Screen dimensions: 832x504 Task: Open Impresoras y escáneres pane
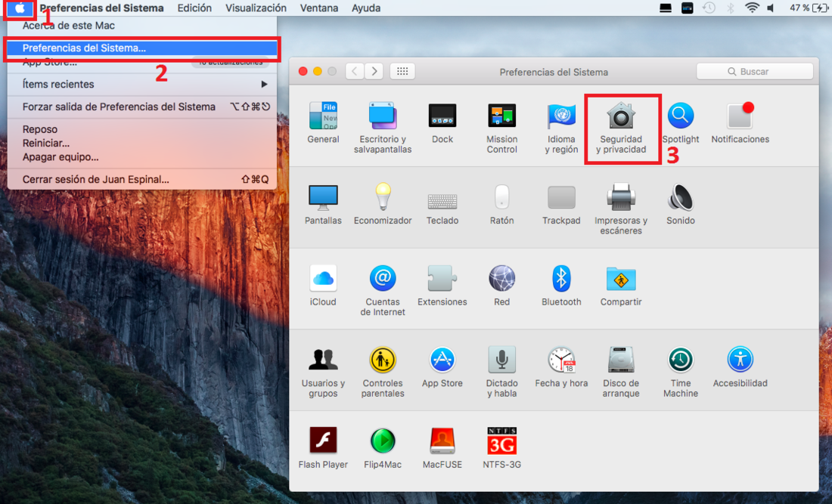[621, 209]
